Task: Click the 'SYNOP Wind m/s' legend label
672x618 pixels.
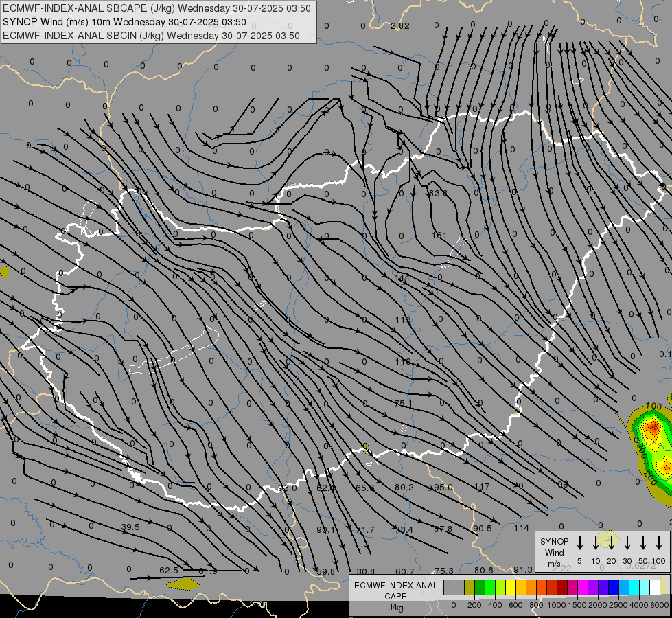Action: 554,552
